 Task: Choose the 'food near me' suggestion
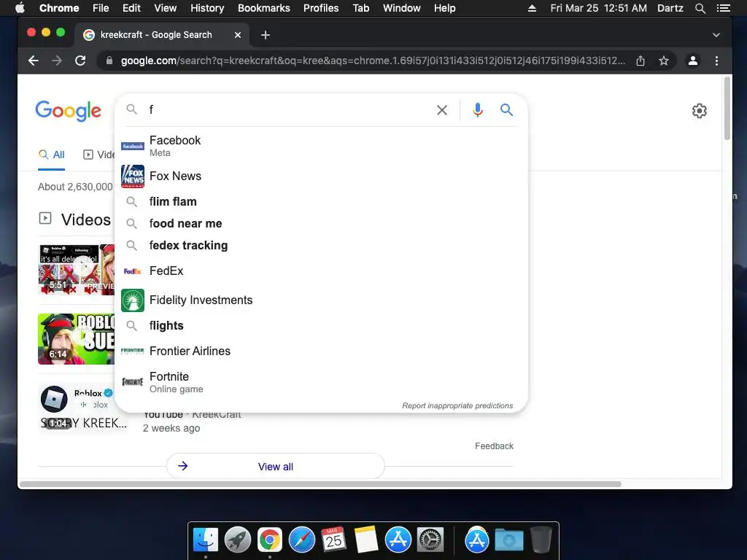pos(321,223)
